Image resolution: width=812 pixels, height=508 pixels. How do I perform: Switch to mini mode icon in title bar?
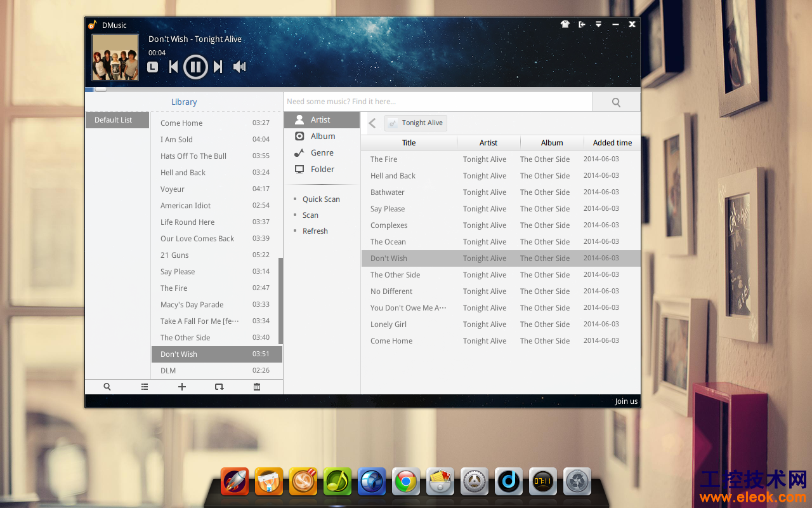click(x=582, y=25)
